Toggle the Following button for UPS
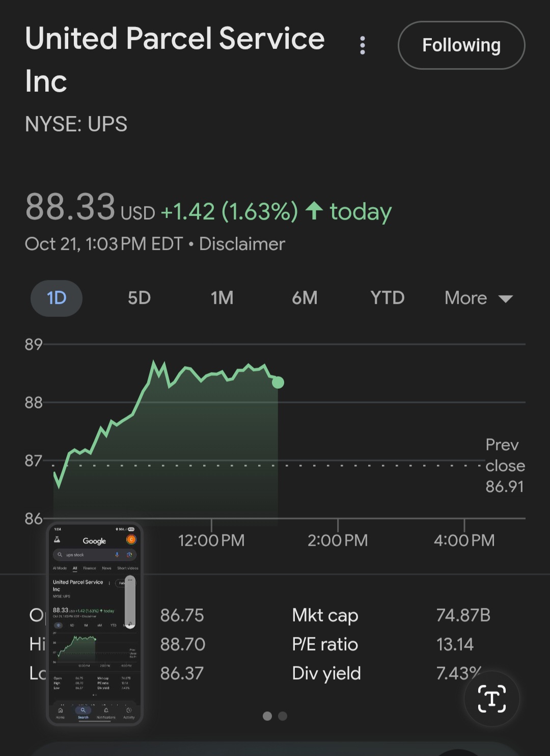Image resolution: width=550 pixels, height=756 pixels. tap(461, 45)
